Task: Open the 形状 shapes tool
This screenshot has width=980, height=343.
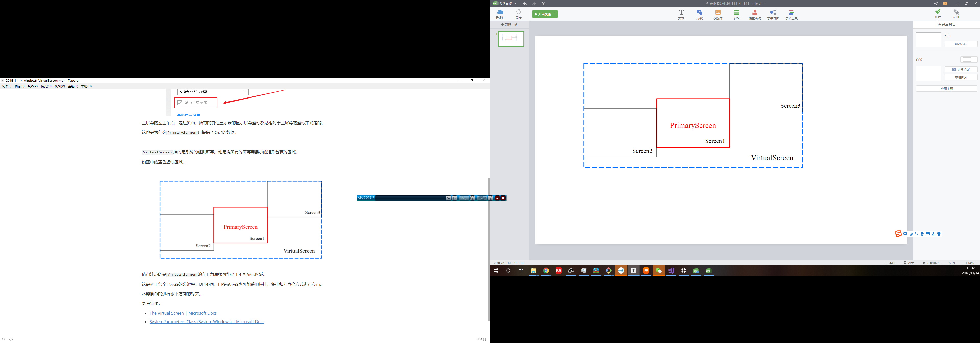Action: coord(699,15)
